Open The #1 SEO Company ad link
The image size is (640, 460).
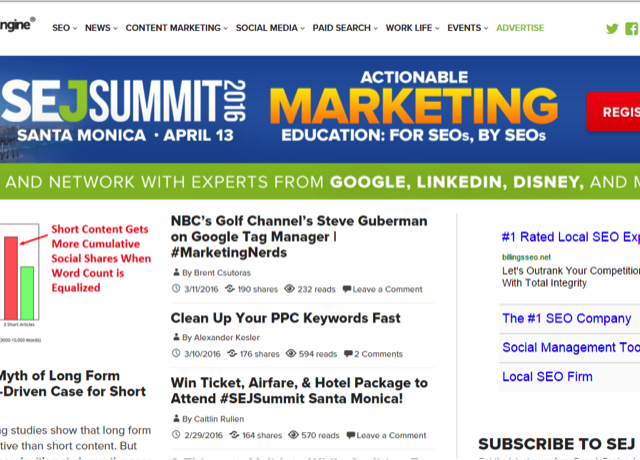567,318
